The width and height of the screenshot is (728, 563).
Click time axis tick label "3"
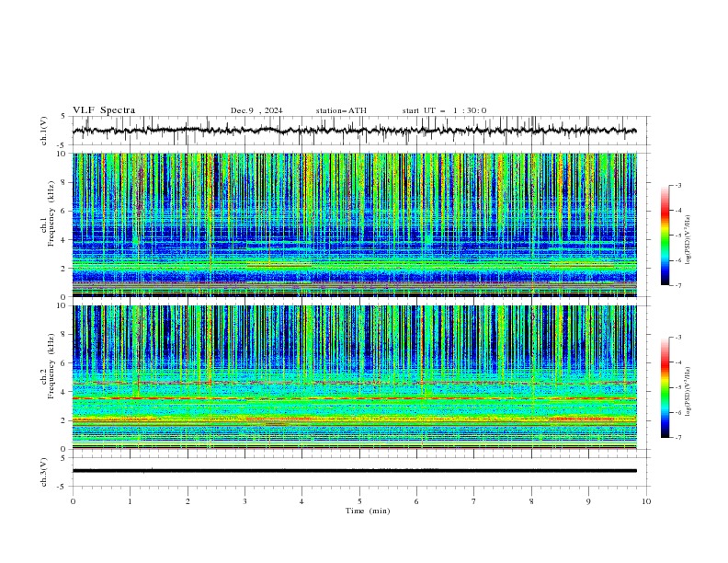click(245, 501)
